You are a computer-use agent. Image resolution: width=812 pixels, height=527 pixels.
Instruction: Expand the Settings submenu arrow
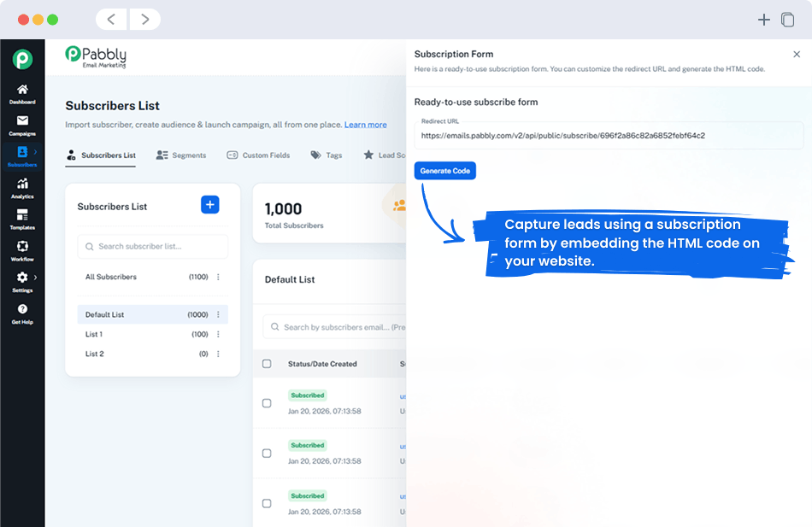tap(35, 278)
